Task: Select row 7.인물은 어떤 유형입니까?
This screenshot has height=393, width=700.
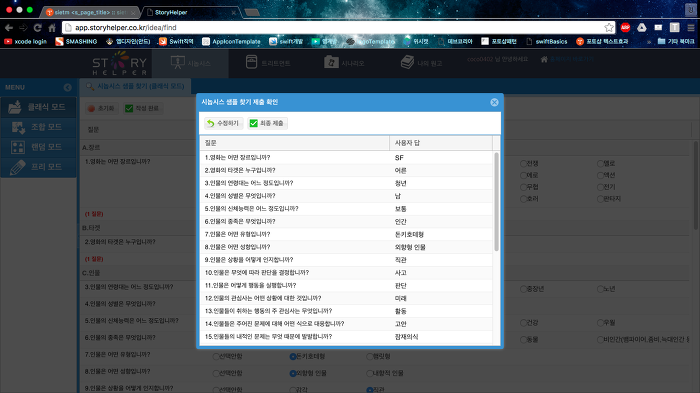Action: click(346, 234)
